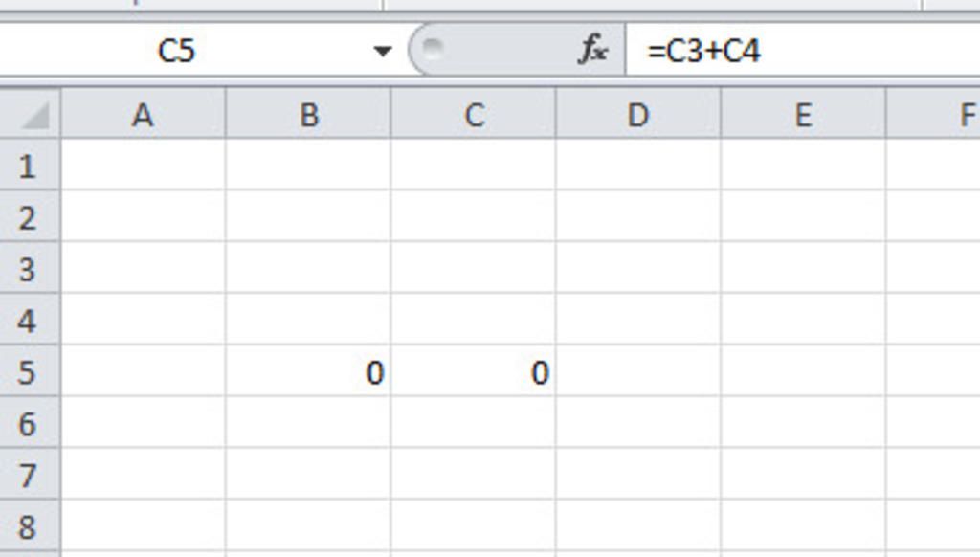Image resolution: width=980 pixels, height=557 pixels.
Task: Select row 5 header
Action: pyautogui.click(x=27, y=372)
